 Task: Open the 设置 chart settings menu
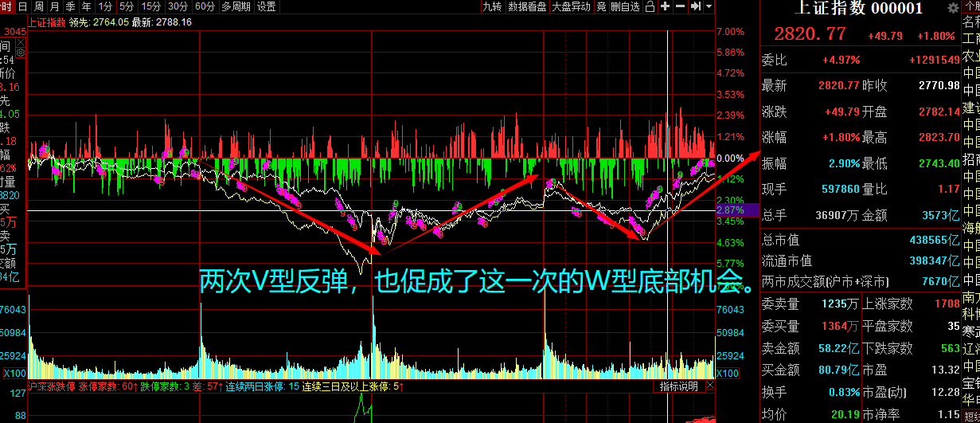point(267,6)
